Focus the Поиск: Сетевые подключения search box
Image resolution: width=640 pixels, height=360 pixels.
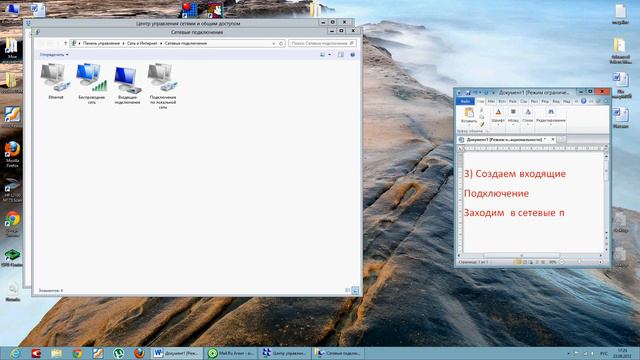322,43
